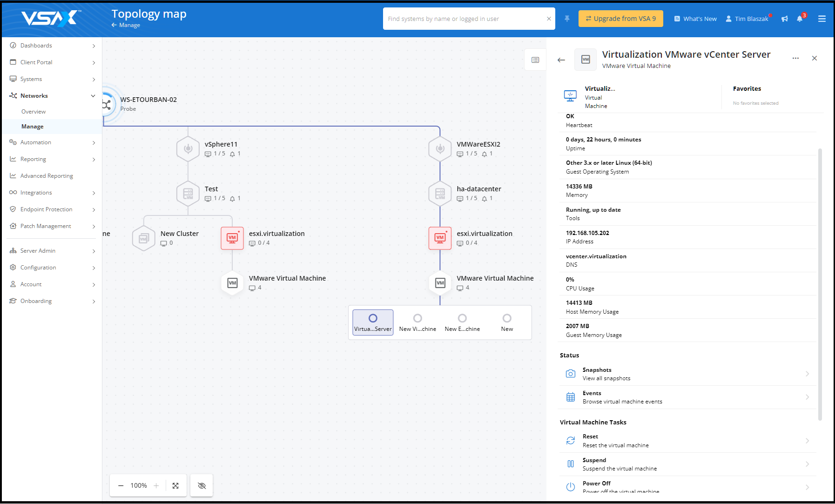Toggle the hidden-eye visibility button
This screenshot has height=504, width=835.
click(202, 485)
